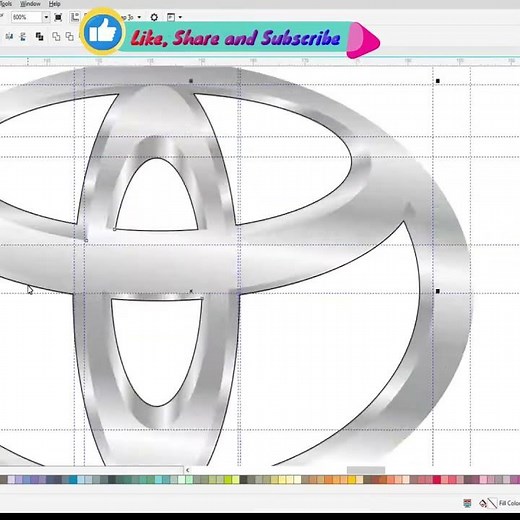Screen dimensions: 520x520
Task: Open the Help menu
Action: (x=54, y=4)
